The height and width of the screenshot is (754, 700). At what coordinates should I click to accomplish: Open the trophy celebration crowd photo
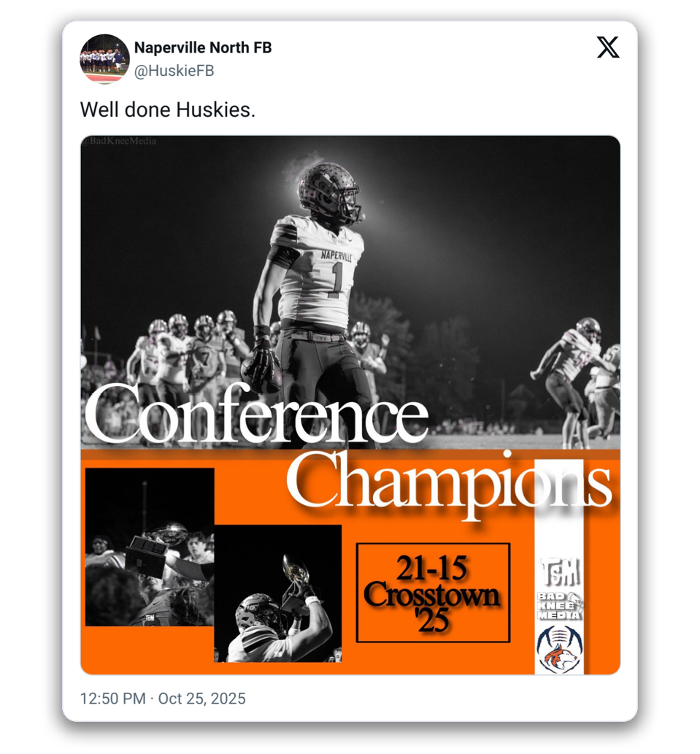(x=150, y=547)
